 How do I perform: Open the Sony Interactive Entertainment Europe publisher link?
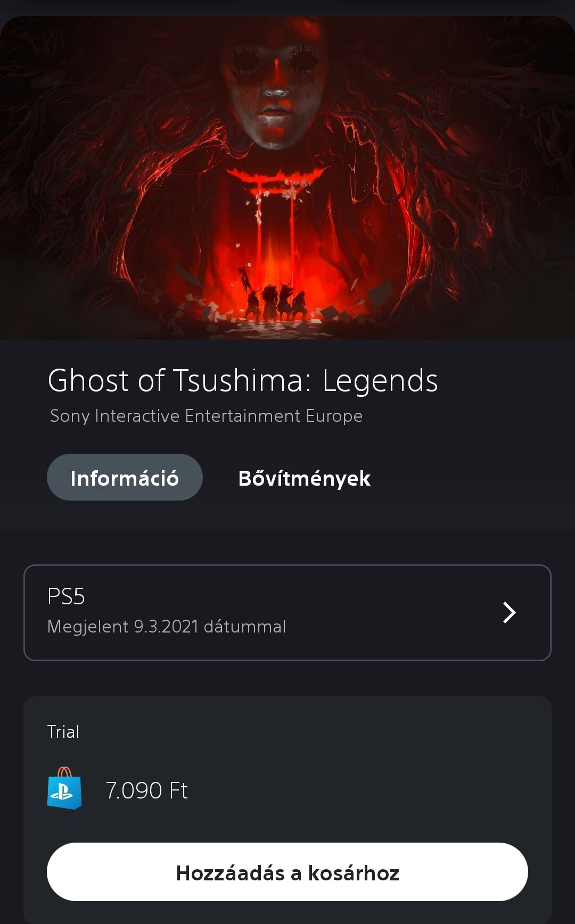[x=206, y=416]
